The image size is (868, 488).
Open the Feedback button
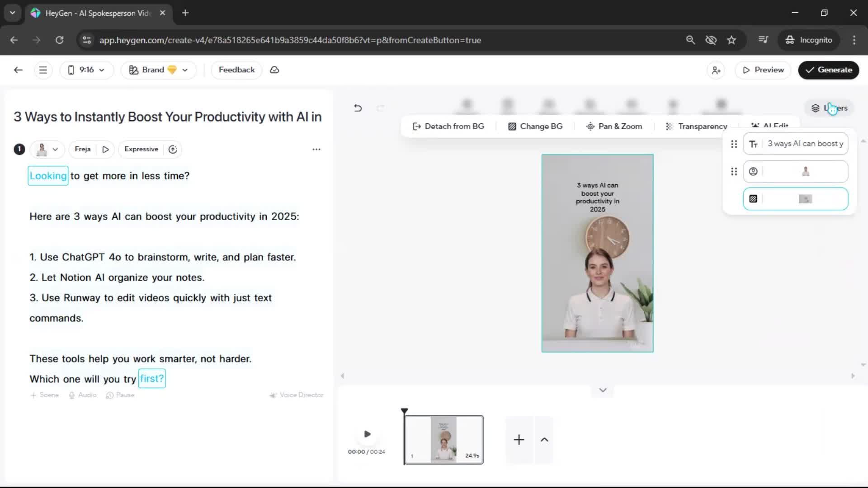pyautogui.click(x=236, y=70)
